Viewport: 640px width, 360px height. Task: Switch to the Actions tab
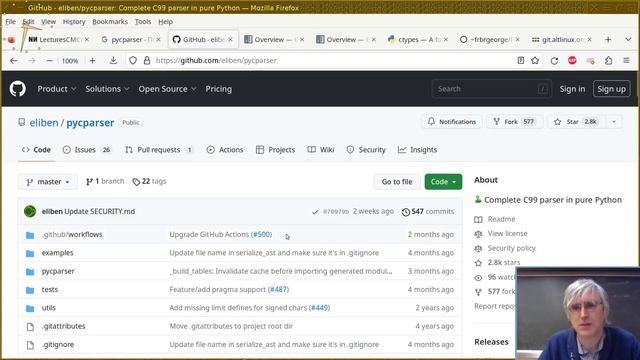tap(225, 150)
